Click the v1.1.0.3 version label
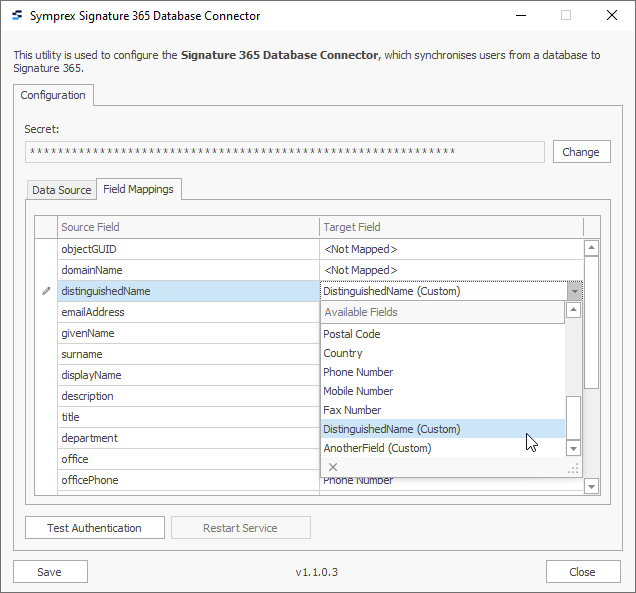This screenshot has width=636, height=593. pos(317,572)
